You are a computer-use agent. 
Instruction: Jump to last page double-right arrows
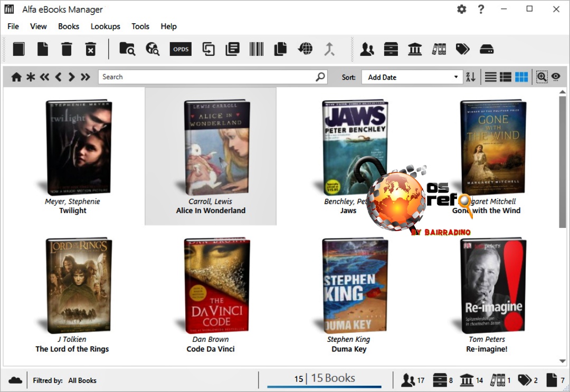click(x=85, y=77)
